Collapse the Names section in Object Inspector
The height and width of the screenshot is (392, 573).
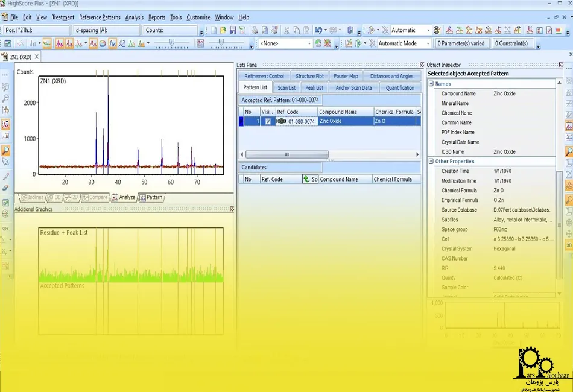(431, 84)
